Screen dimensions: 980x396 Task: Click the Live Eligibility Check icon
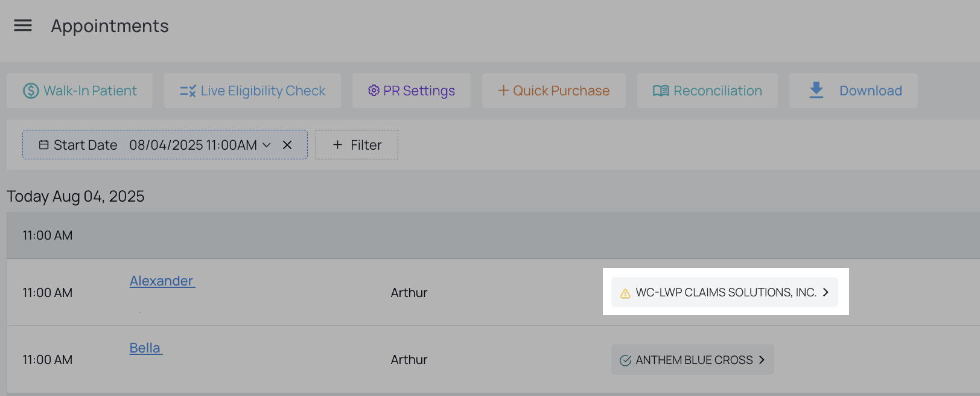188,91
